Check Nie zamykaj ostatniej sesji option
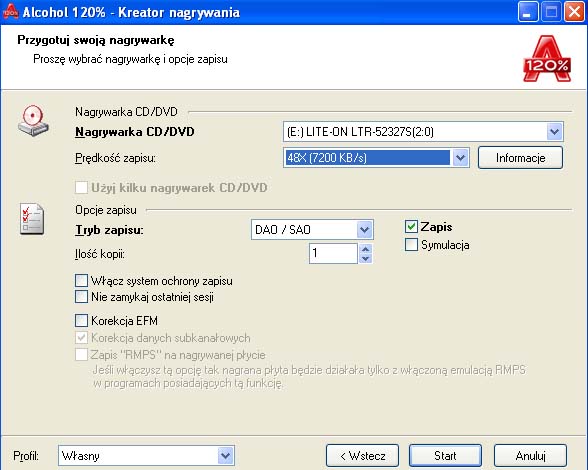Viewport: 588px width, 470px height. coord(81,297)
